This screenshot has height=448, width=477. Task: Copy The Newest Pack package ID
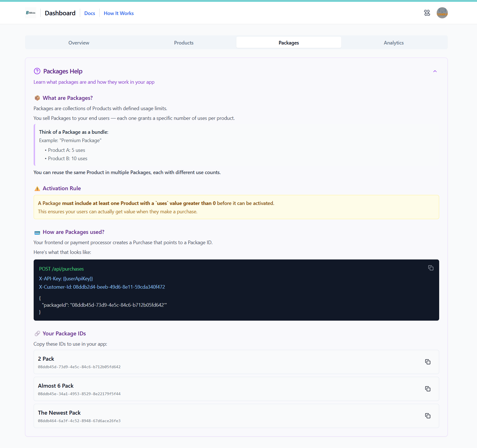coord(428,416)
